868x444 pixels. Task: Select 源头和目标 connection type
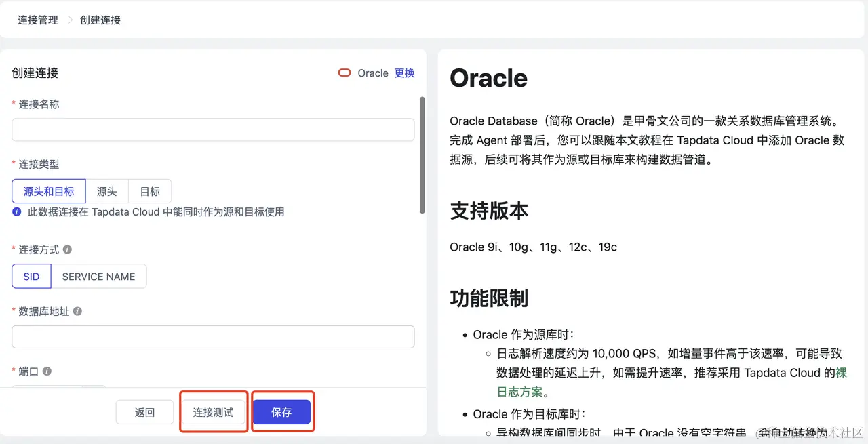49,192
